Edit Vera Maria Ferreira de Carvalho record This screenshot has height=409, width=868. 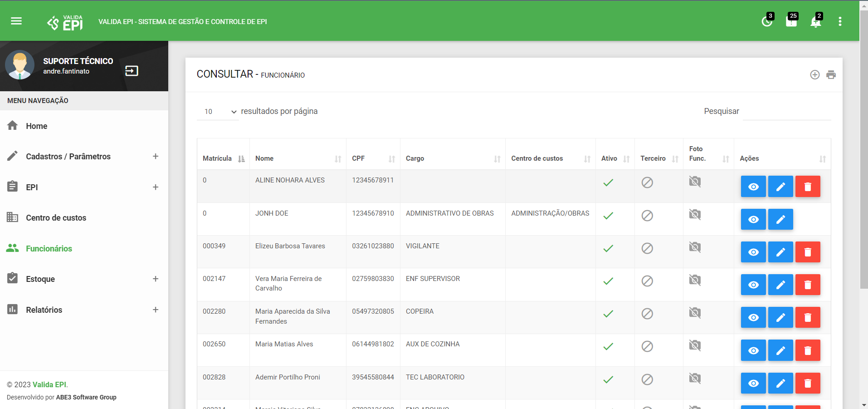780,285
